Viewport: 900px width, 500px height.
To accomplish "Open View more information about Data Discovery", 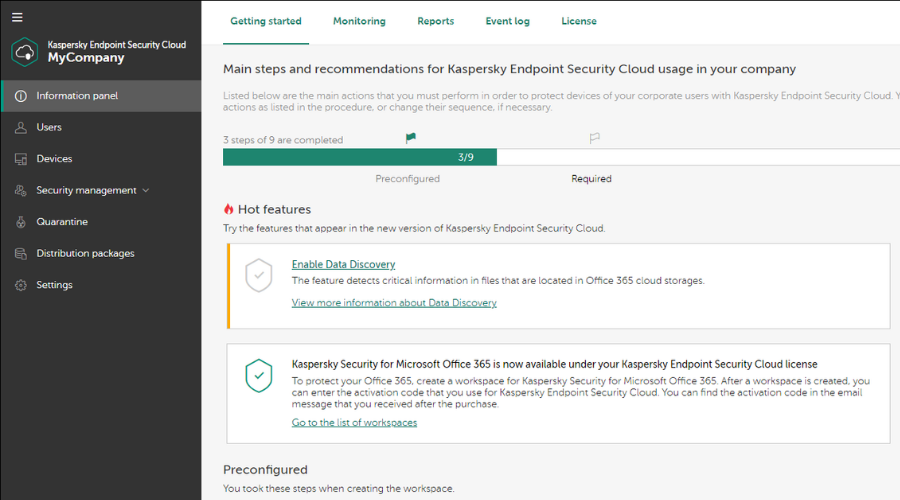I will tap(394, 303).
